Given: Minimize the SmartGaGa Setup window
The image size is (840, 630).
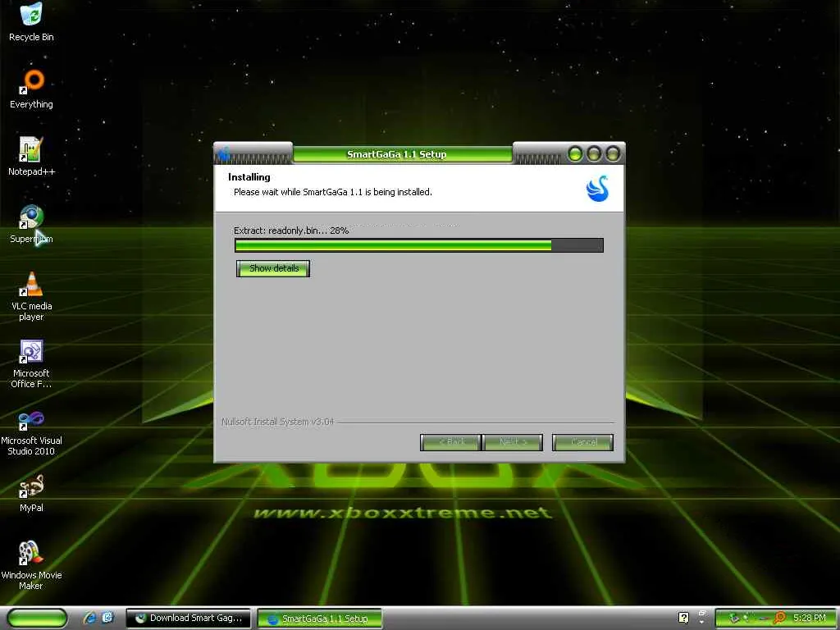Looking at the screenshot, I should 575,154.
